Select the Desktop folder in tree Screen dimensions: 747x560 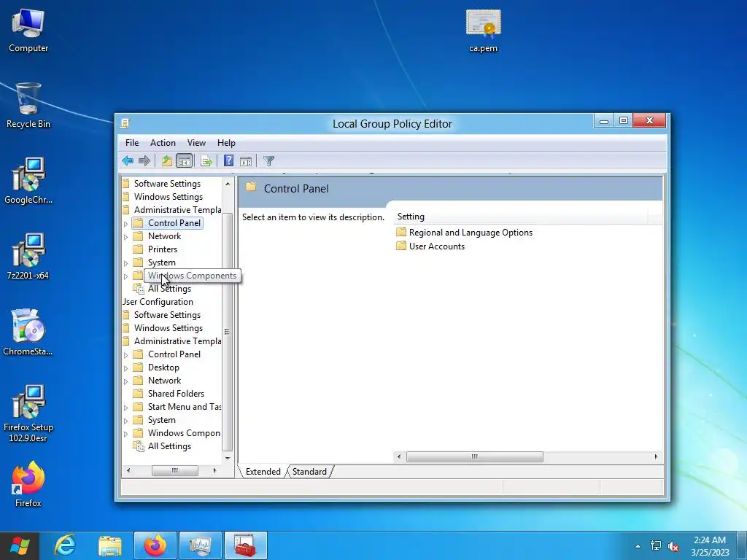pyautogui.click(x=163, y=367)
